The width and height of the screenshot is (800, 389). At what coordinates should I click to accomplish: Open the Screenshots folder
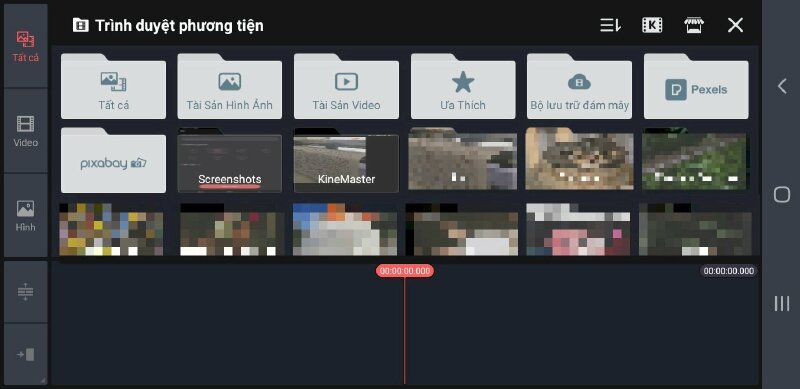click(x=230, y=160)
